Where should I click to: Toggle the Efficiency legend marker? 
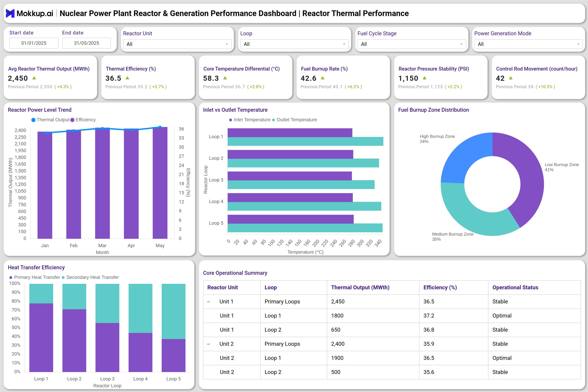[73, 120]
